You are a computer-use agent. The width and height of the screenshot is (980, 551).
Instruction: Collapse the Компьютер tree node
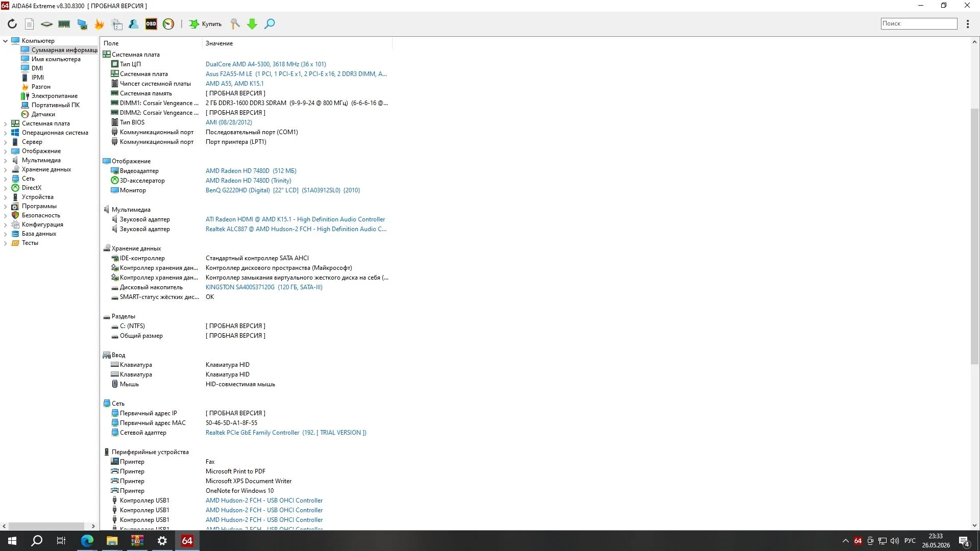pos(5,41)
